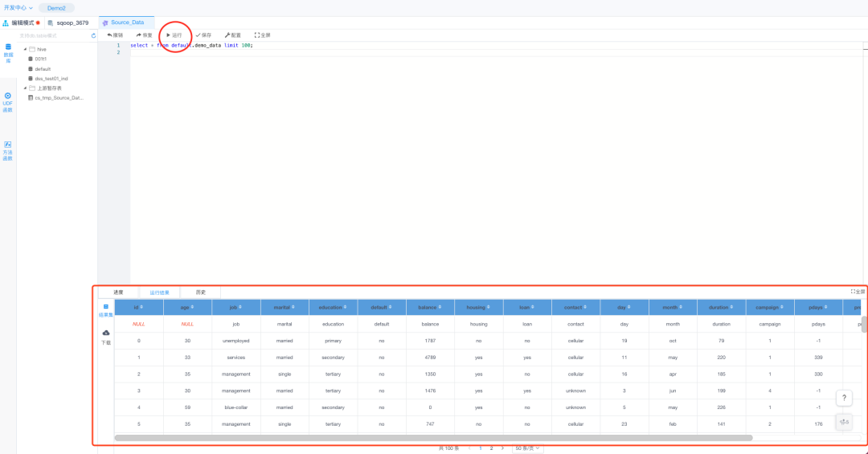
Task: Click the horizontal scrollbar of results table
Action: [x=434, y=438]
